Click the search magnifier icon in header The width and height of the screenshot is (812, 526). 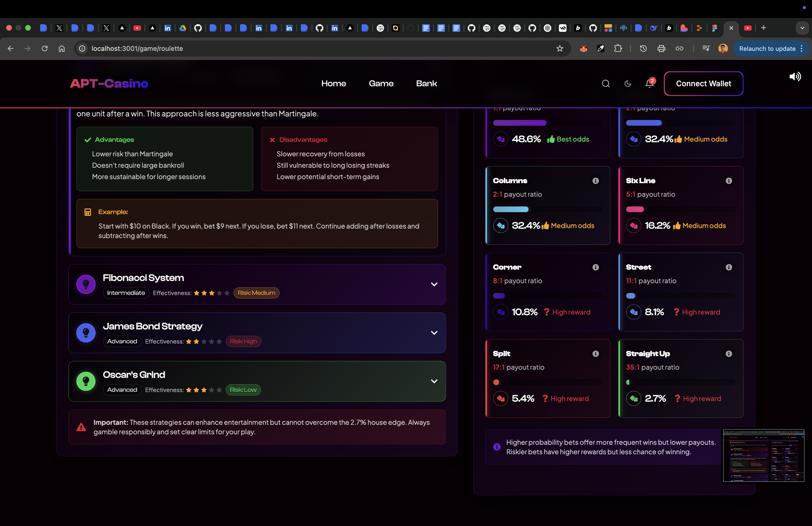pos(606,84)
